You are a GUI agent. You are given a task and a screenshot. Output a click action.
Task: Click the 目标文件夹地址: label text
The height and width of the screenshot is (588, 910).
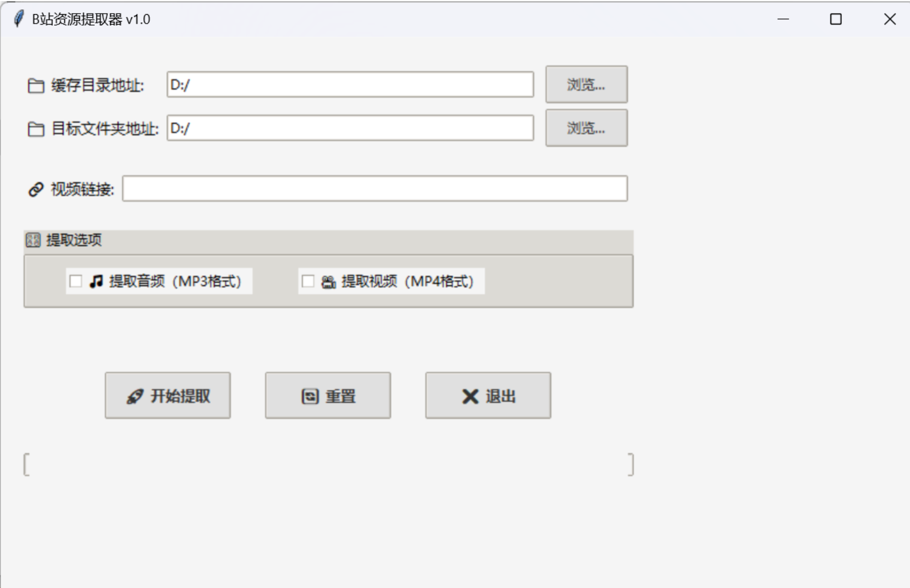click(105, 129)
